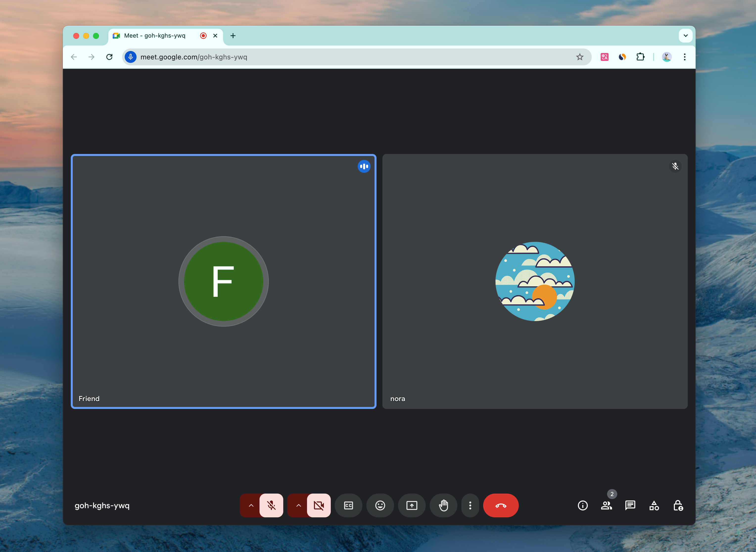The width and height of the screenshot is (756, 552).
Task: Raise your hand in the meeting
Action: (x=443, y=505)
